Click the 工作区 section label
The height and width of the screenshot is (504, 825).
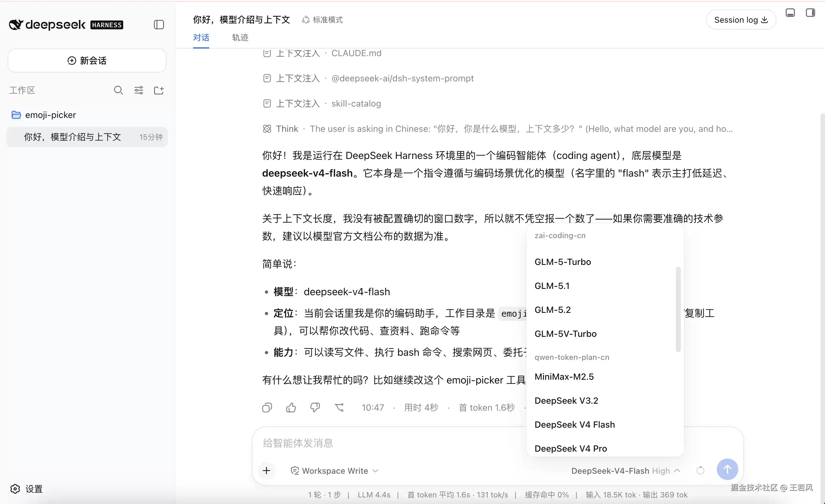[x=22, y=90]
